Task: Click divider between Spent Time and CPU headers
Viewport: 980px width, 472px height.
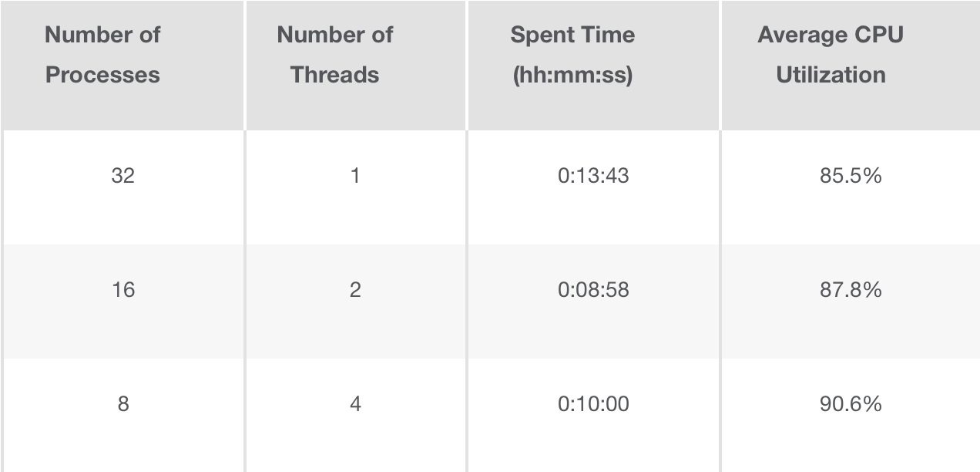Action: coord(720,65)
